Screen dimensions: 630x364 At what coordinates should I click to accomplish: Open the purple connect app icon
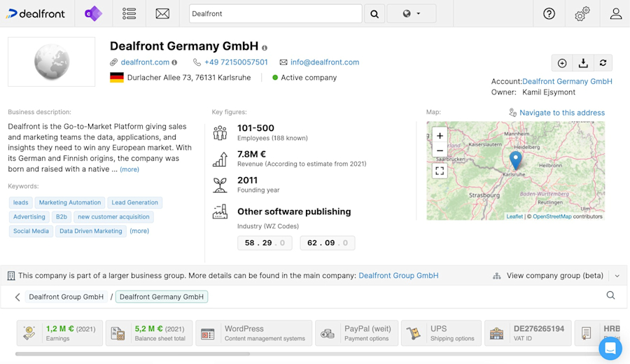tap(93, 14)
